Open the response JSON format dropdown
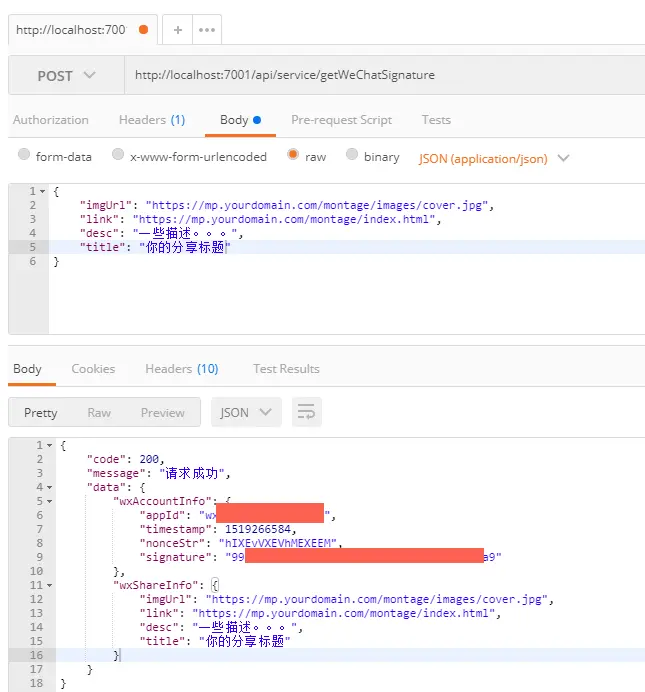645x692 pixels. click(246, 412)
